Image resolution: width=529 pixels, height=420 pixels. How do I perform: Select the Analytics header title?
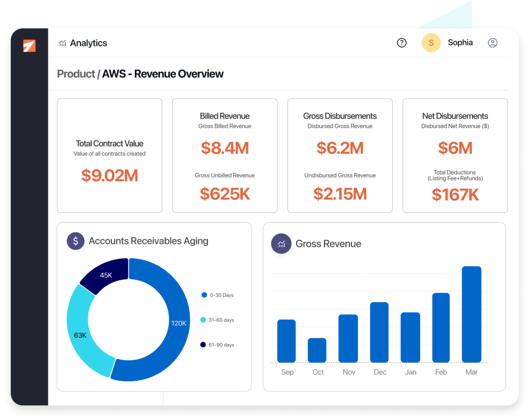88,43
